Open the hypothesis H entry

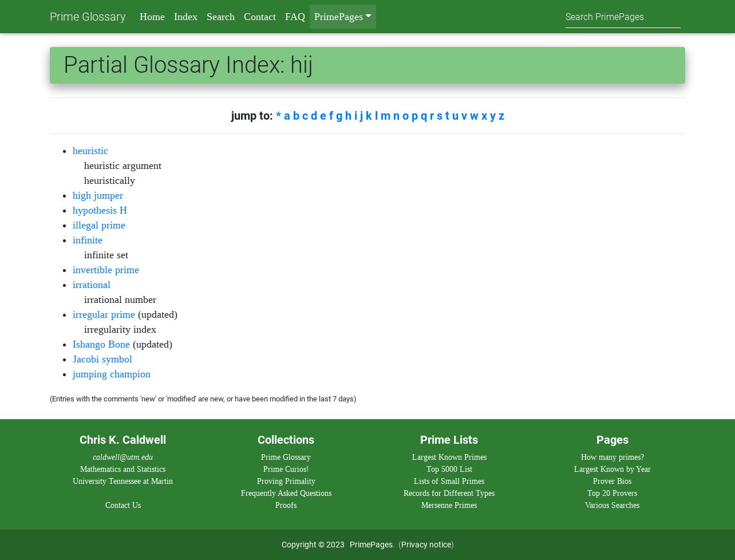pyautogui.click(x=100, y=210)
